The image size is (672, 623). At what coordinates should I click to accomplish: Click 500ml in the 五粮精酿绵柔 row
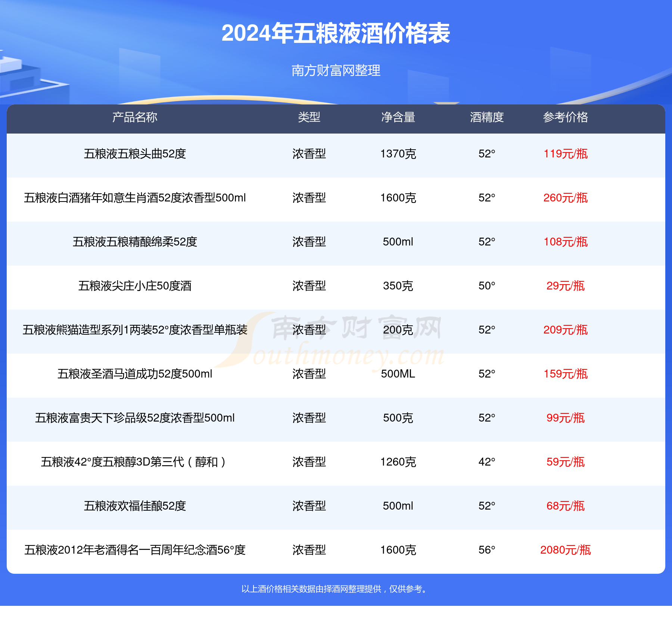pyautogui.click(x=398, y=242)
